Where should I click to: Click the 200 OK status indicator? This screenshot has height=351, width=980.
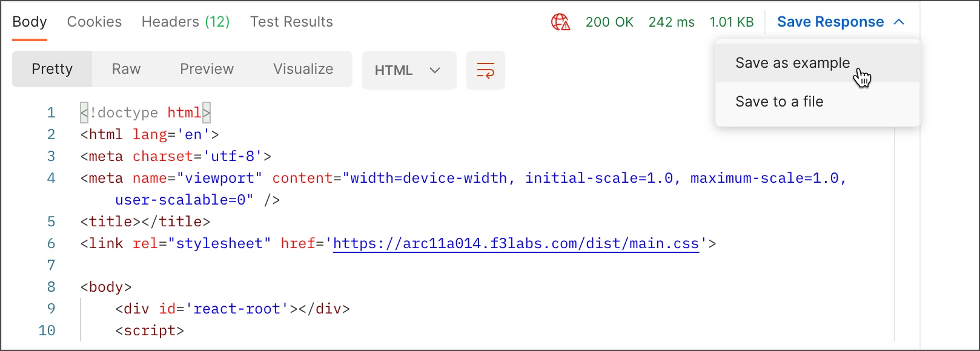(609, 22)
